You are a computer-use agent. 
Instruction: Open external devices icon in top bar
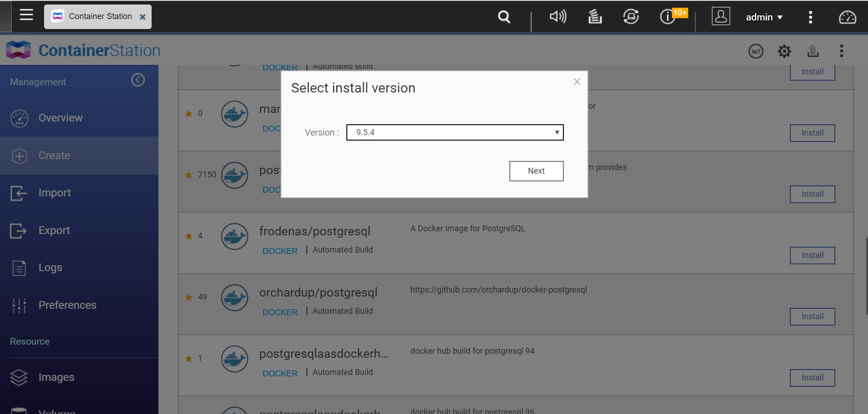(631, 17)
